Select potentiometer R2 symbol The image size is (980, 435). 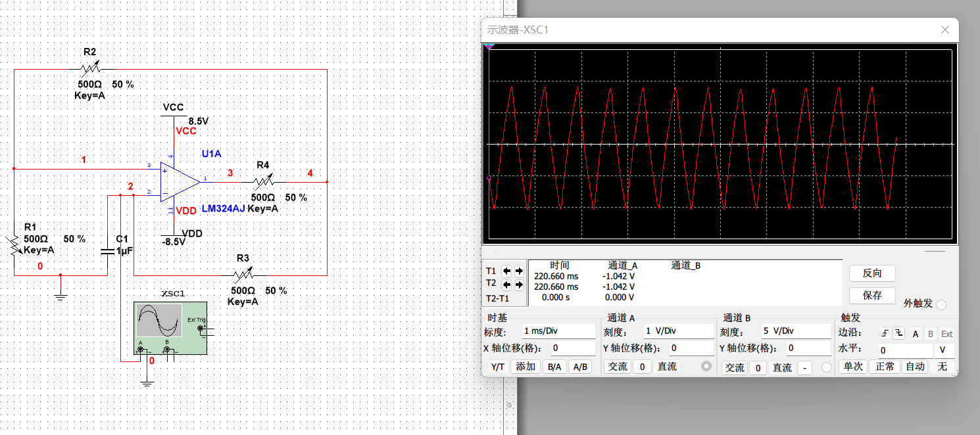92,68
